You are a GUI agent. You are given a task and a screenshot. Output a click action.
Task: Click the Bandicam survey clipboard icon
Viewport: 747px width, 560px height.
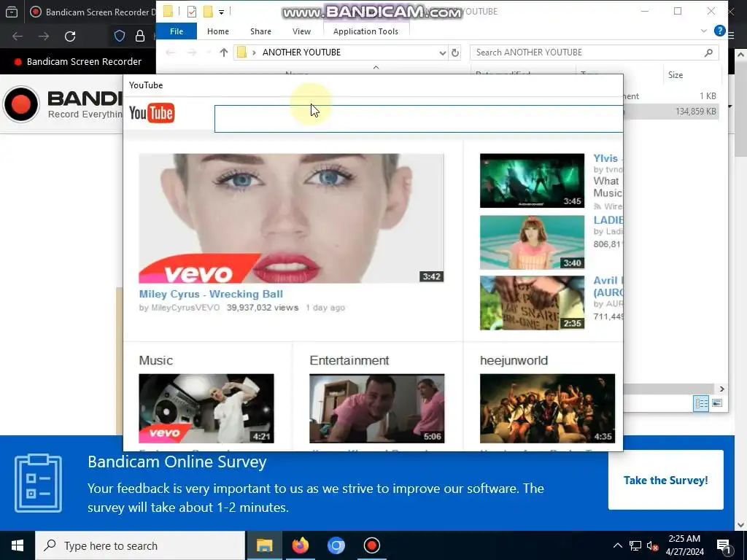[x=38, y=483]
